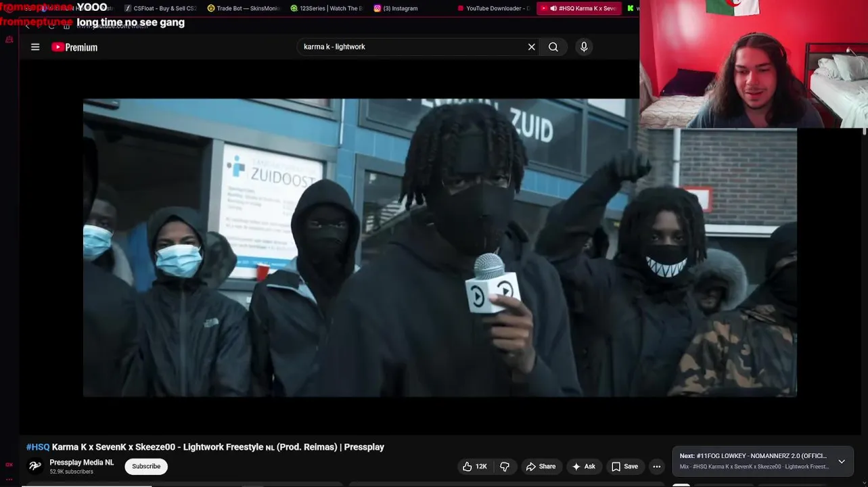Mute the tab via its speaker icon
This screenshot has width=868, height=487.
click(553, 8)
